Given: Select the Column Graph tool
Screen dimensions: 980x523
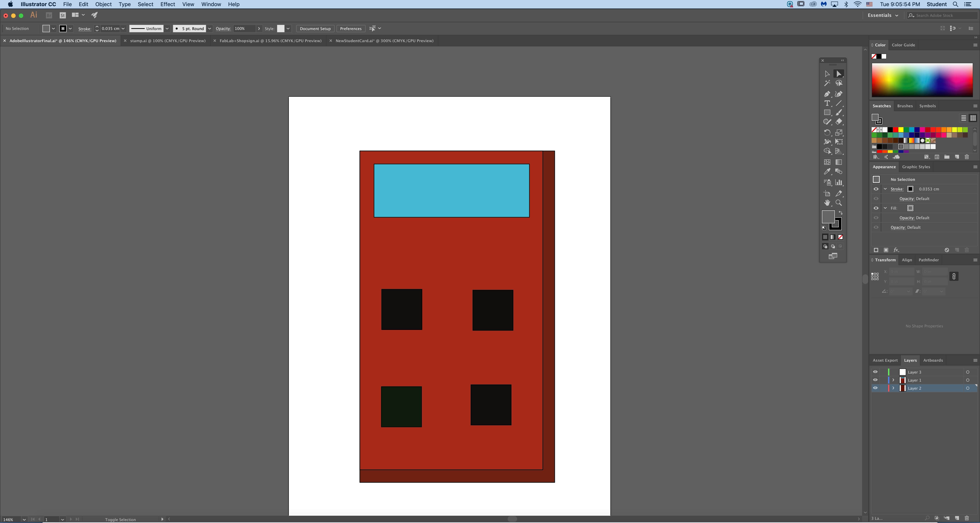Looking at the screenshot, I should coord(839,182).
